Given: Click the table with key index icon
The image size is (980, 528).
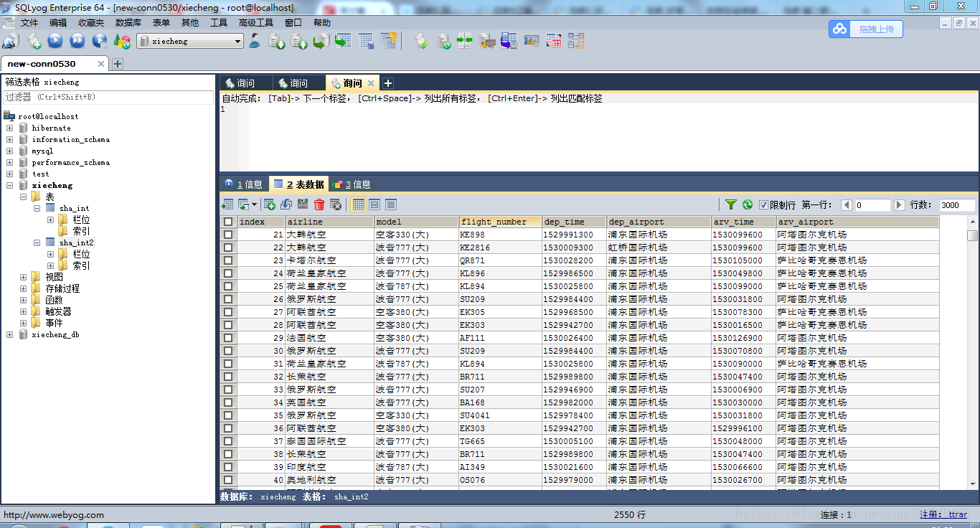Looking at the screenshot, I should click(388, 41).
